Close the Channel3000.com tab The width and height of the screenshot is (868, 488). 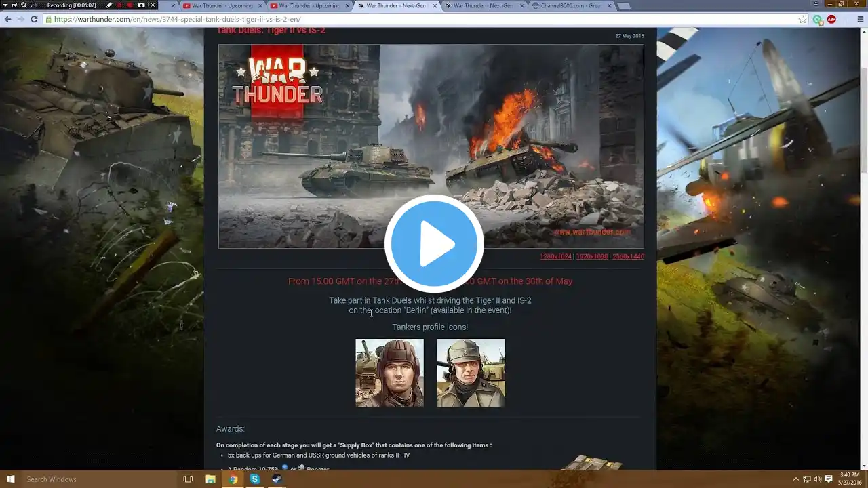pyautogui.click(x=609, y=5)
